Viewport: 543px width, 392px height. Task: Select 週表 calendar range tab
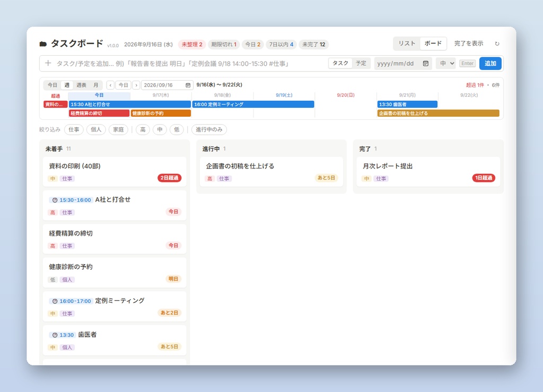[81, 85]
